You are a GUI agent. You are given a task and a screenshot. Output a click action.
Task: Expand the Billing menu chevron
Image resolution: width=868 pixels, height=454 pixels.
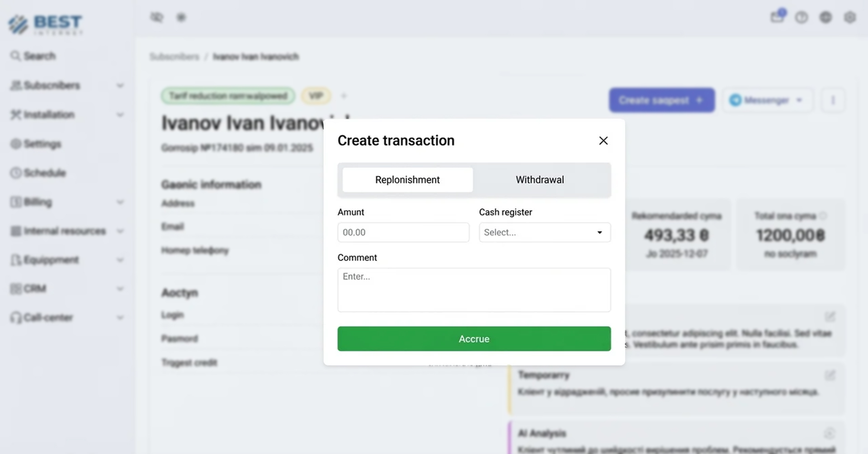coord(120,202)
